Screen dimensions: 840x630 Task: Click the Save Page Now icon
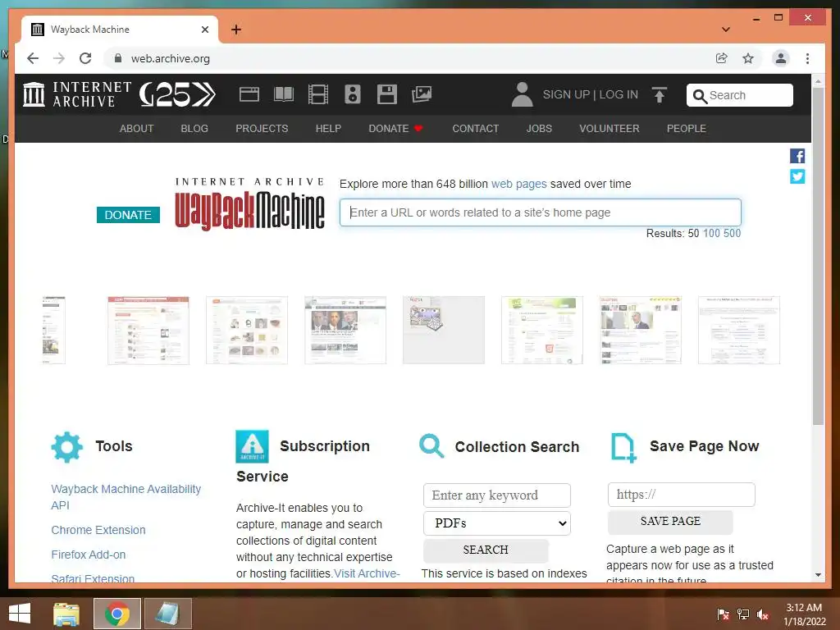pyautogui.click(x=623, y=447)
